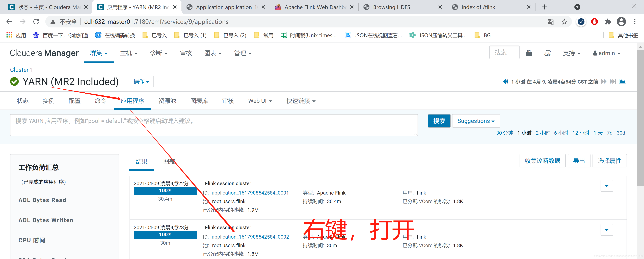Expand the 管理 administration menu

point(243,53)
